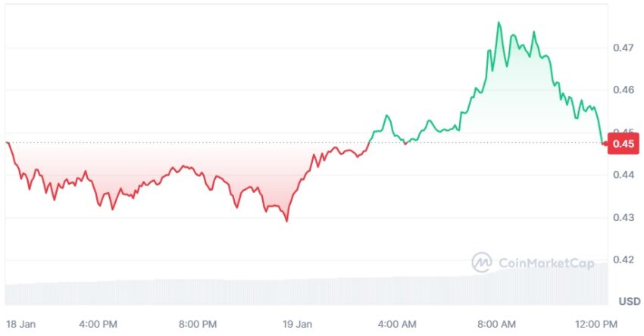Click the USD currency label

(x=630, y=301)
